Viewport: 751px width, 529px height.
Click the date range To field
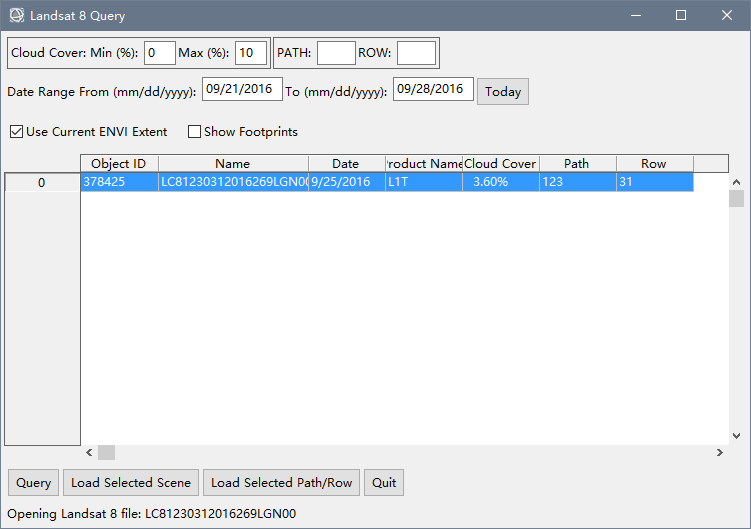point(433,89)
